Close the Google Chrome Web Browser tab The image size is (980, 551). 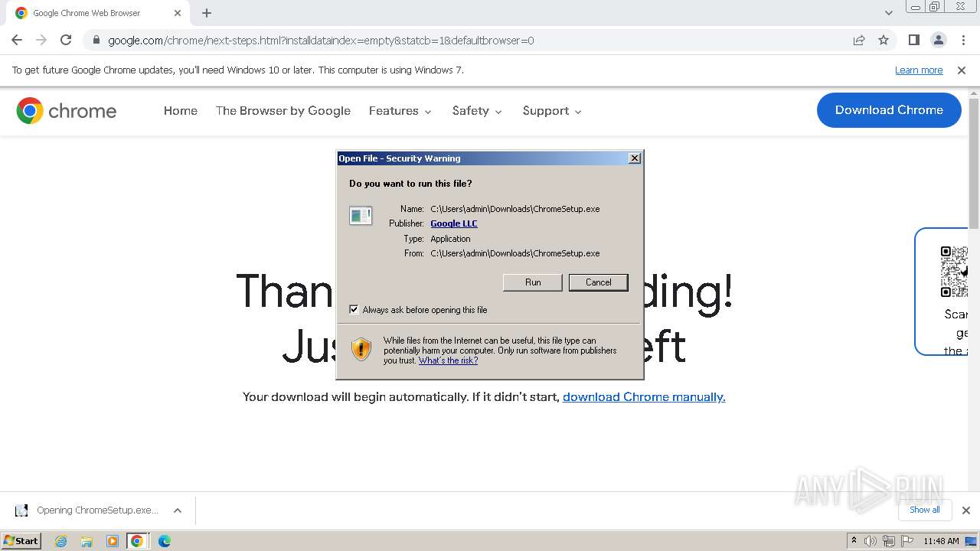(x=177, y=13)
